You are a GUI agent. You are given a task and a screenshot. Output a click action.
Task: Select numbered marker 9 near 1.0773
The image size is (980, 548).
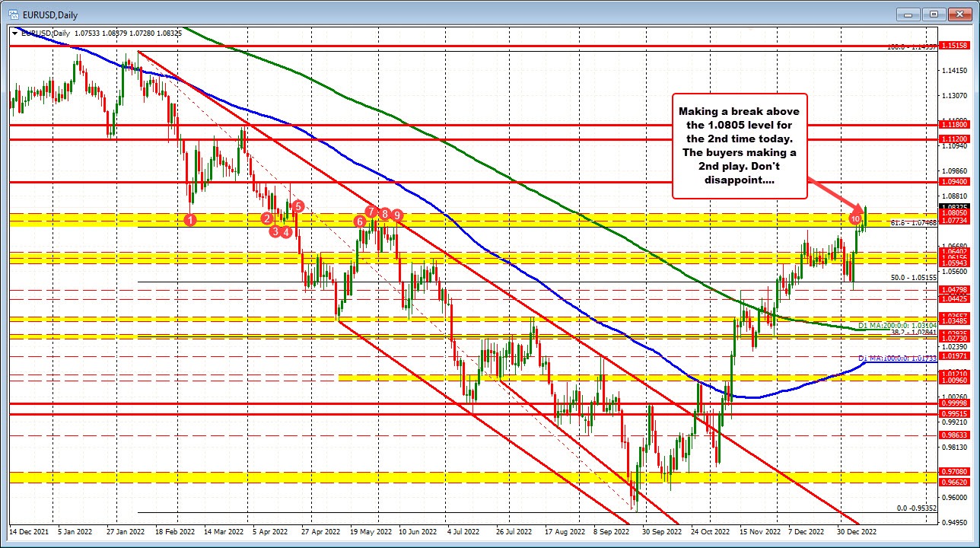pos(397,215)
